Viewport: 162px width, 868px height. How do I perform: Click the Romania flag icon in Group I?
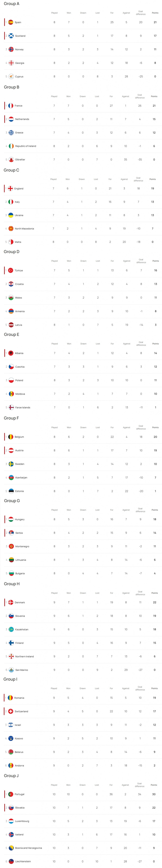tap(10, 698)
